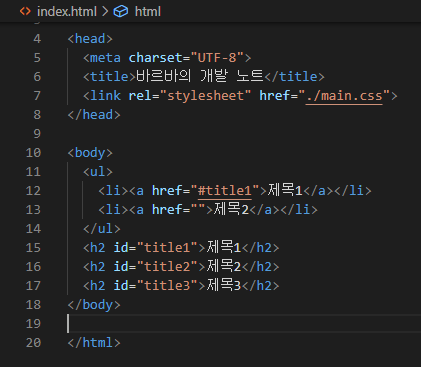Place cursor in empty href on line 13

click(x=198, y=210)
